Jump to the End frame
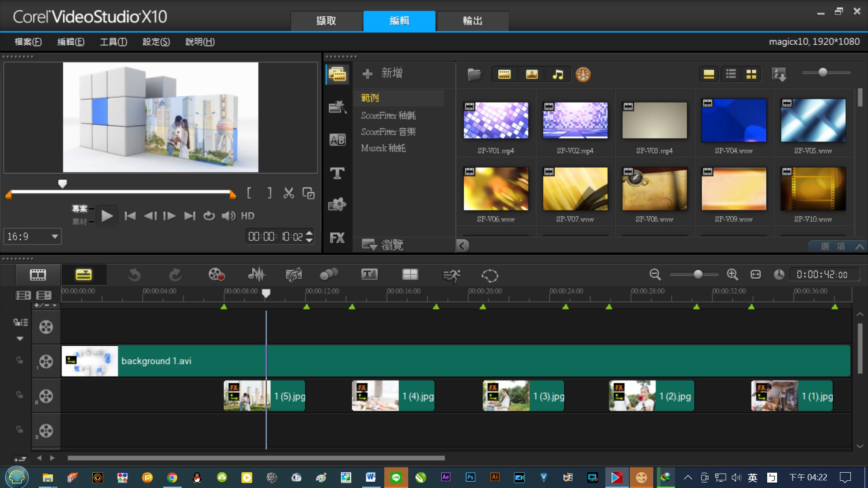868x488 pixels. click(190, 216)
